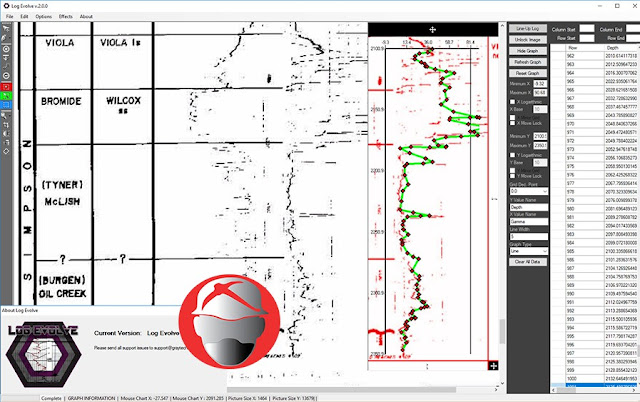Screen dimensions: 640x402
Task: Click the X Base input field
Action: 540,109
